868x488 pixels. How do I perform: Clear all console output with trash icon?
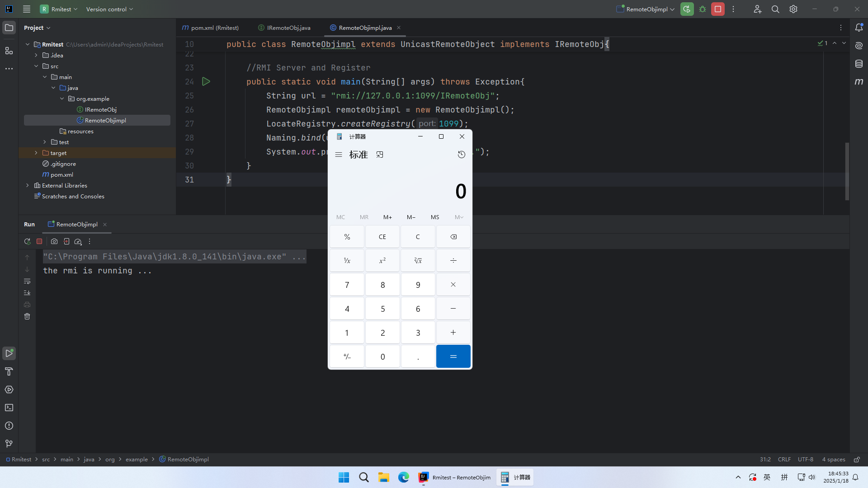[x=27, y=317]
